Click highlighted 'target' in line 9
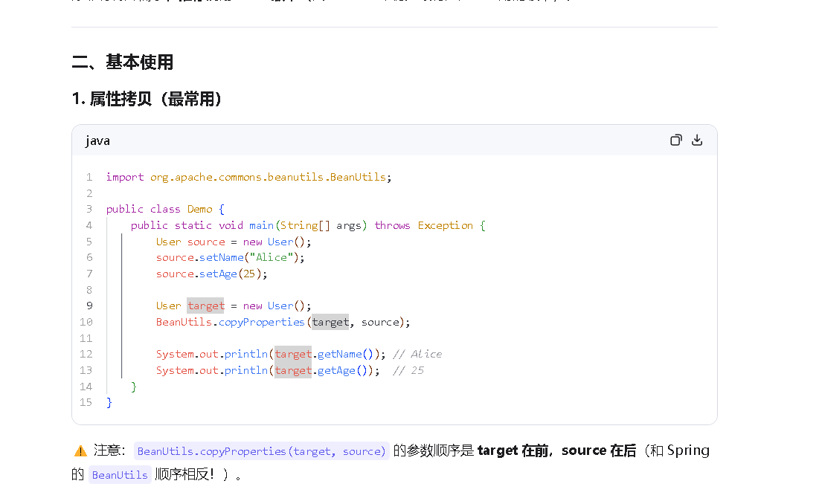 click(x=206, y=306)
